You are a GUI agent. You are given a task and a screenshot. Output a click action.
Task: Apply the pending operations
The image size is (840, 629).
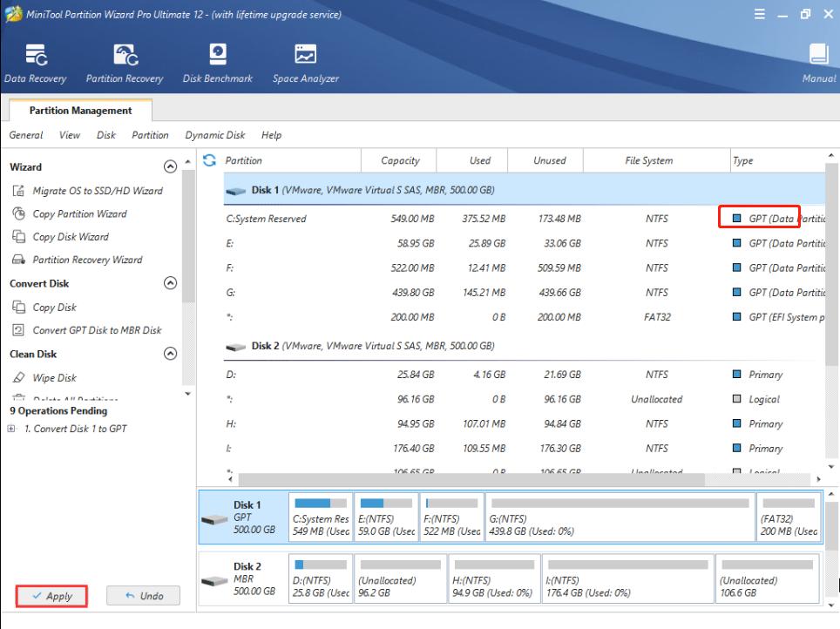51,596
